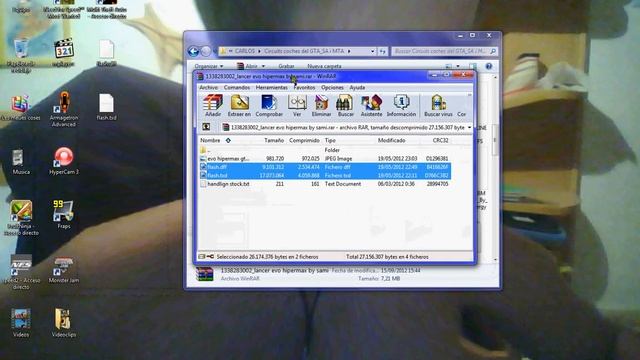Click the CARLOS breadcrumb in Explorer address bar
This screenshot has height=360, width=640.
coord(245,51)
